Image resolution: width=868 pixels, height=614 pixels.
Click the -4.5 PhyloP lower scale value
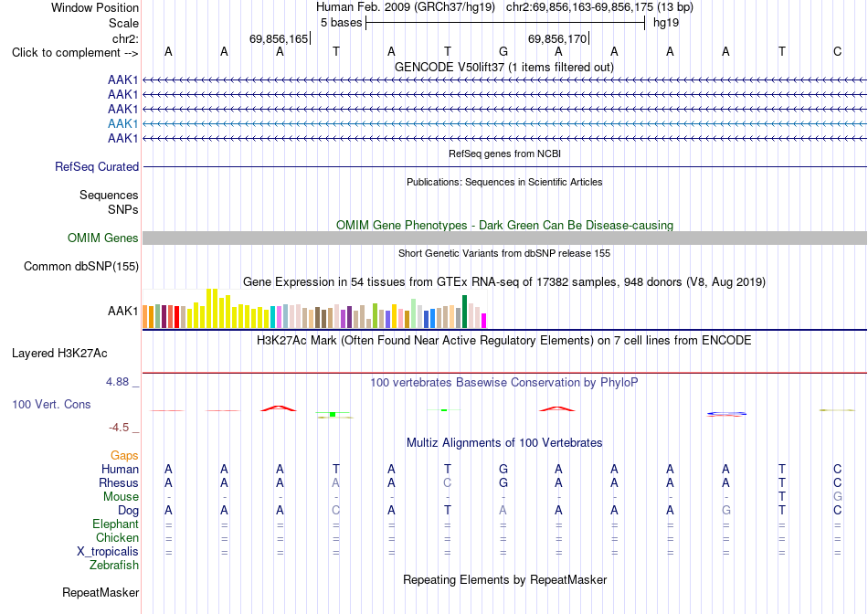tap(119, 427)
